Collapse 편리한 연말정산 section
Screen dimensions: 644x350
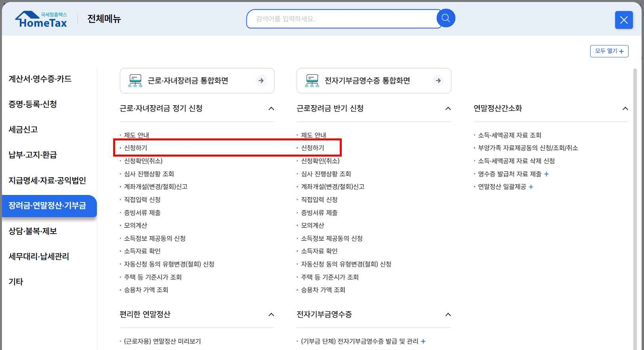click(271, 314)
